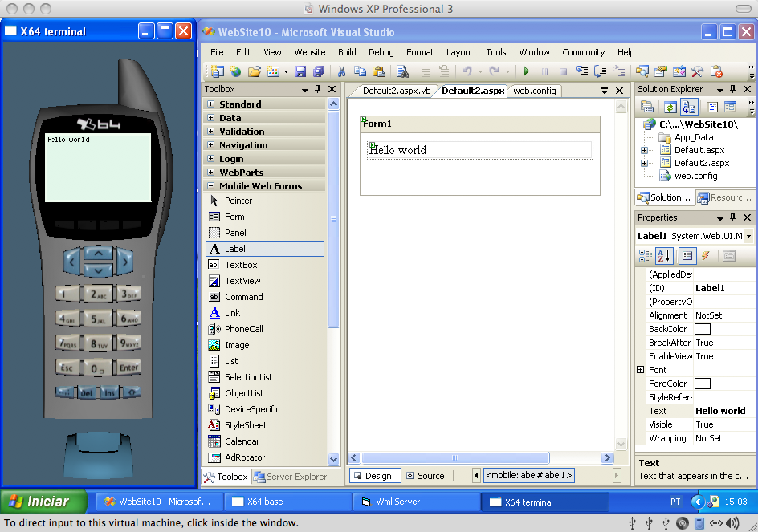Open the Layout menu
758x532 pixels.
tap(460, 52)
